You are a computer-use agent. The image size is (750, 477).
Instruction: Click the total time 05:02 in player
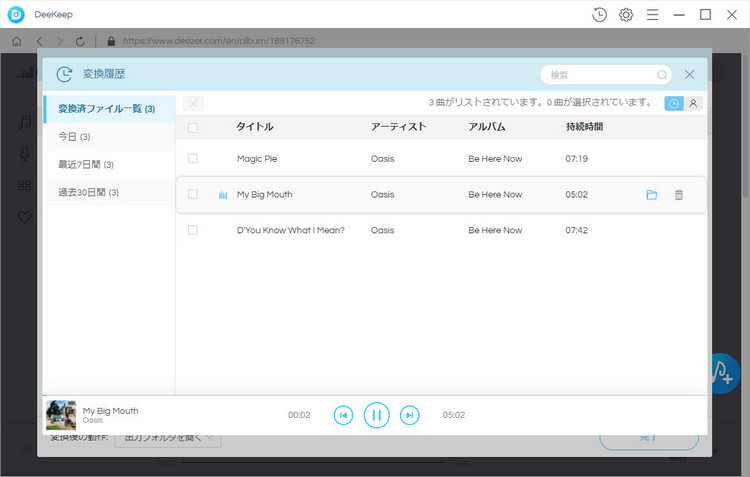453,415
